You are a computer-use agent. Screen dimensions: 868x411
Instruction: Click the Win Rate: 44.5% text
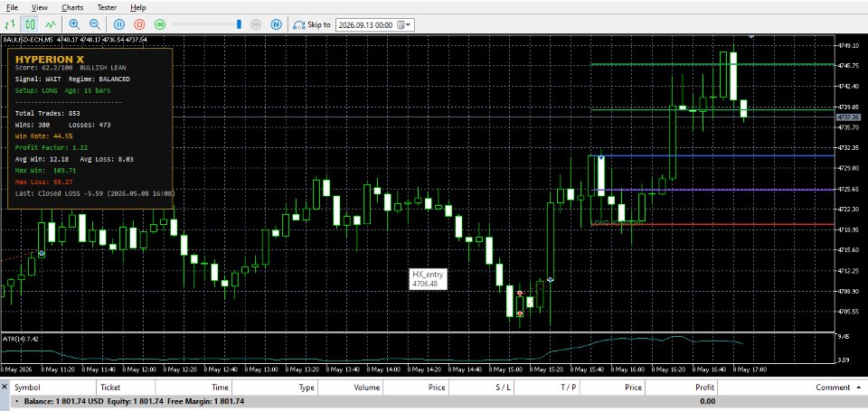(x=43, y=136)
